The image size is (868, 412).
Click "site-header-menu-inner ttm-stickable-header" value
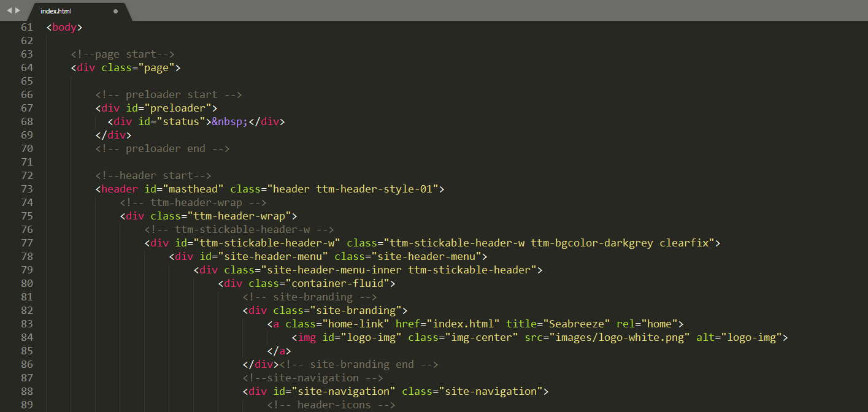[x=399, y=270]
